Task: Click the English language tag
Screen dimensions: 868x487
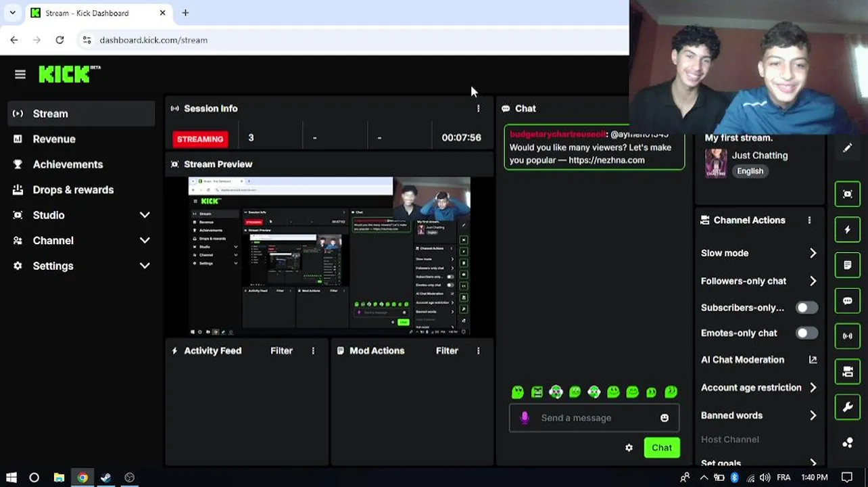Action: (750, 171)
